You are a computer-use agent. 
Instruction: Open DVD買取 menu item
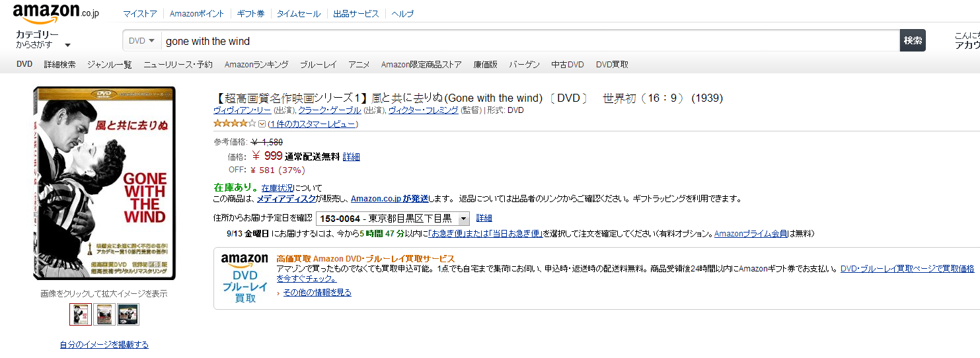pos(612,65)
